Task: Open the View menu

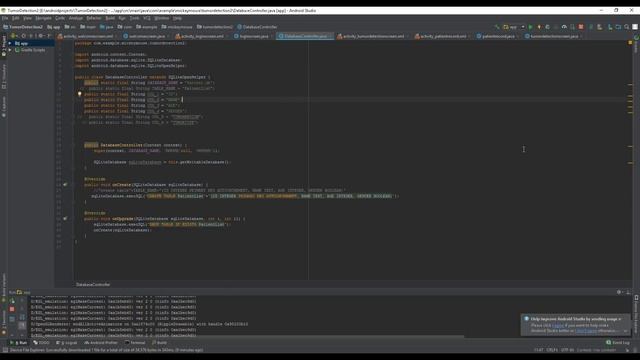Action: [27, 18]
